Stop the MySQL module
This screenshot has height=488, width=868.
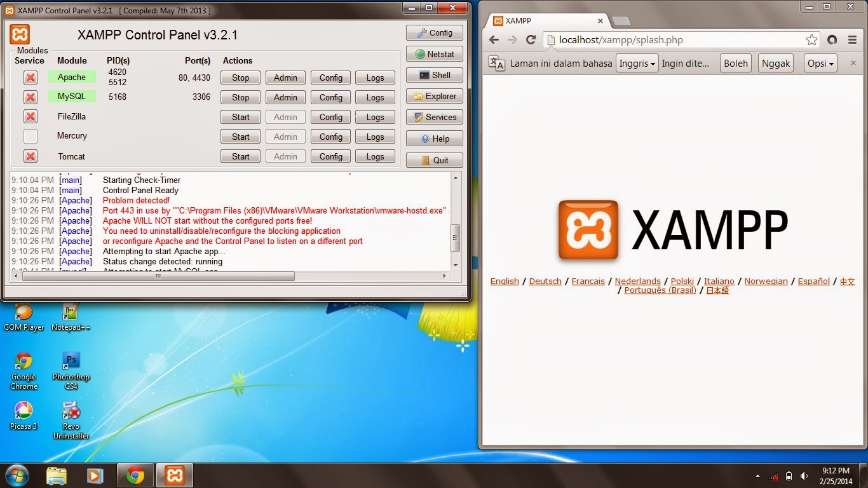tap(241, 97)
